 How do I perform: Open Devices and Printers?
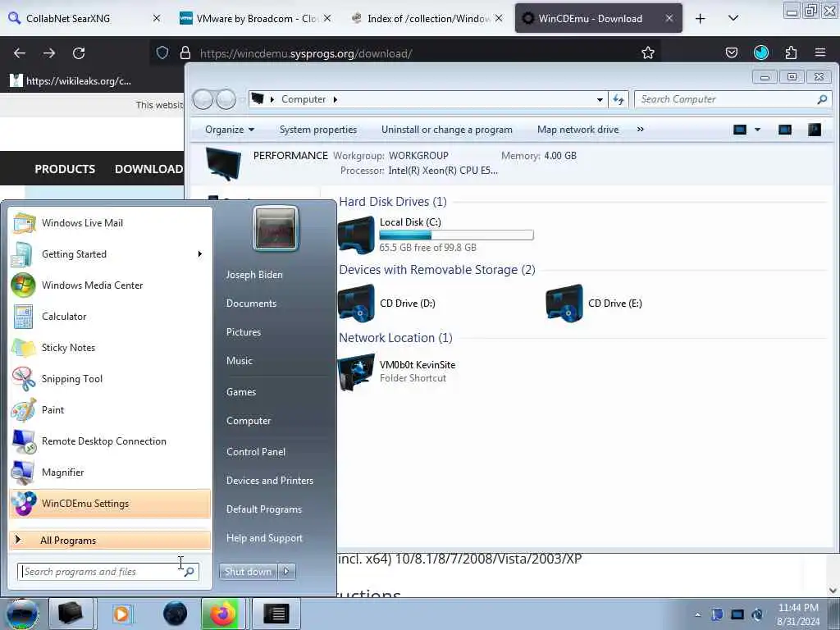(270, 481)
